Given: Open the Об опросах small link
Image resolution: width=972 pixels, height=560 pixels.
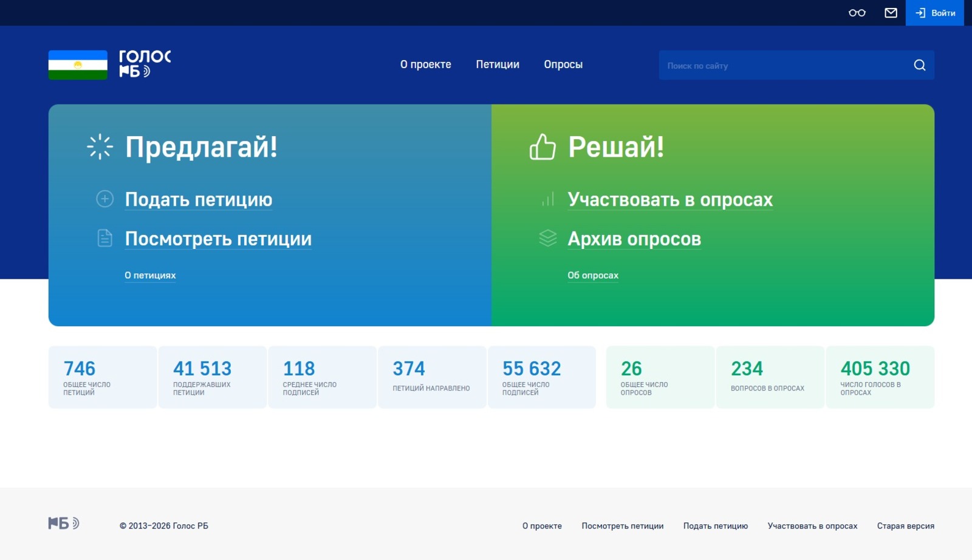Looking at the screenshot, I should click(x=592, y=275).
